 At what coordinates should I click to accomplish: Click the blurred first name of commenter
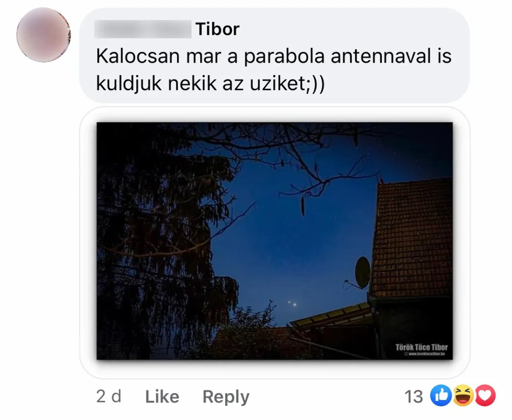143,29
